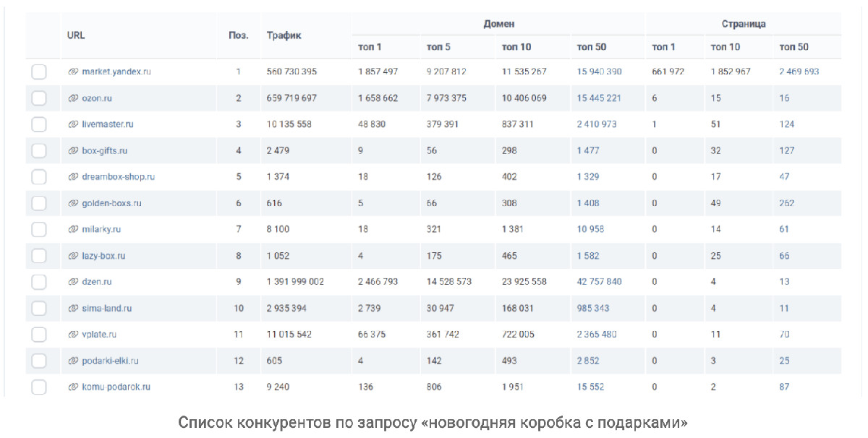Open the dzen.ru link
The width and height of the screenshot is (868, 438).
coord(97,282)
